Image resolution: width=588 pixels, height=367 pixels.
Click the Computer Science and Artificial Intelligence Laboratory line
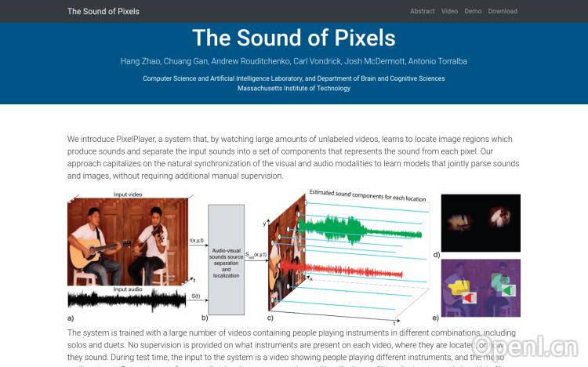pos(294,78)
